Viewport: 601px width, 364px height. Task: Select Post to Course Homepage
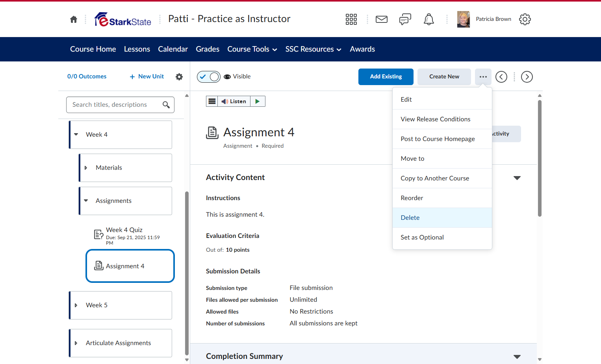(x=442, y=139)
